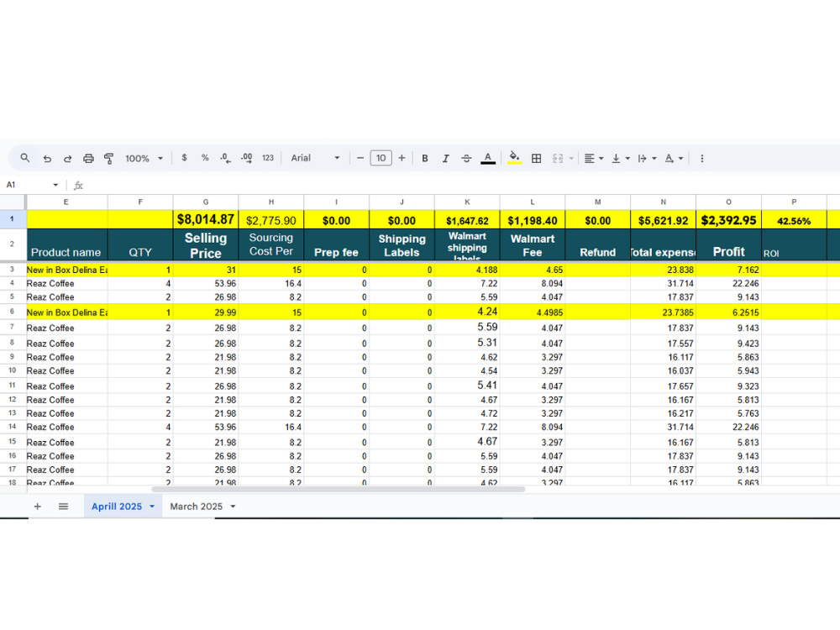This screenshot has width=840, height=630.
Task: Open the fill color picker
Action: point(514,159)
